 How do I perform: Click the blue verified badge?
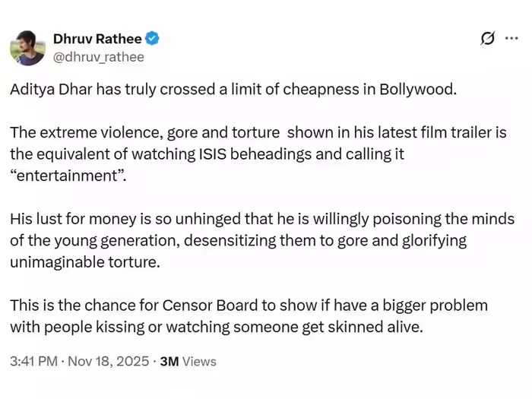(153, 38)
